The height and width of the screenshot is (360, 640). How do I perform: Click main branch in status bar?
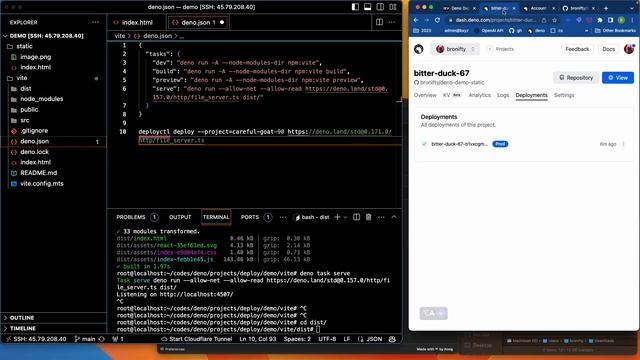pyautogui.click(x=84, y=339)
